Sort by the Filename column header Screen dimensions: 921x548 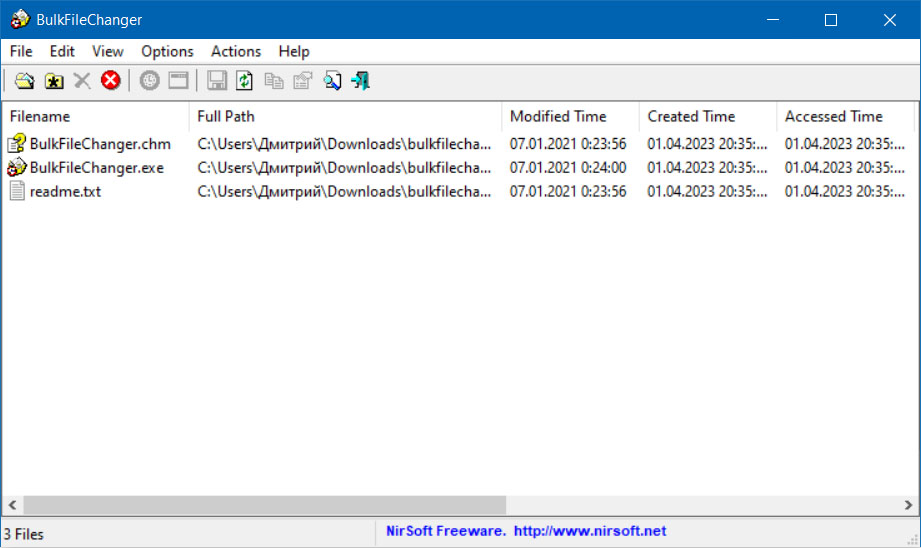point(96,116)
